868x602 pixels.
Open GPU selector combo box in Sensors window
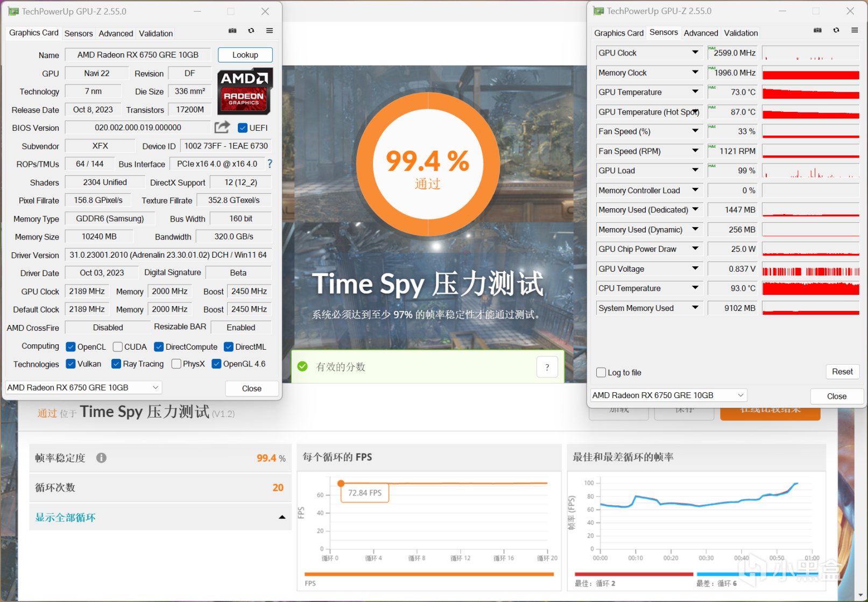[x=669, y=395]
